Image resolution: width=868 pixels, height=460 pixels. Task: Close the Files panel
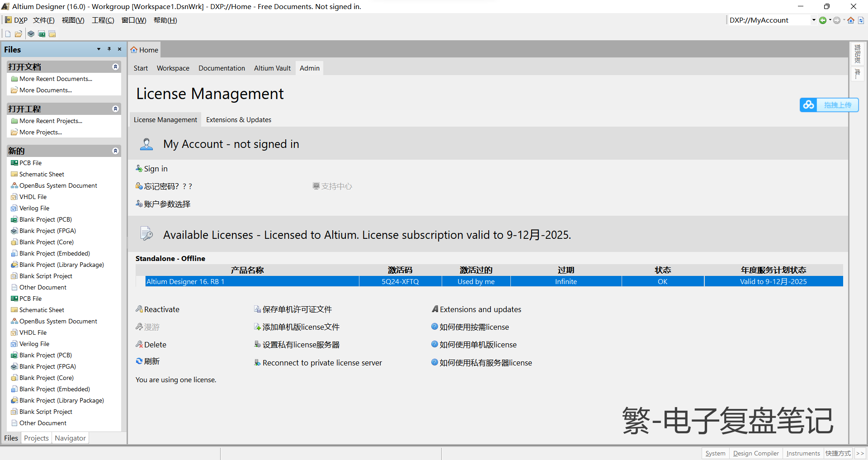pyautogui.click(x=119, y=49)
